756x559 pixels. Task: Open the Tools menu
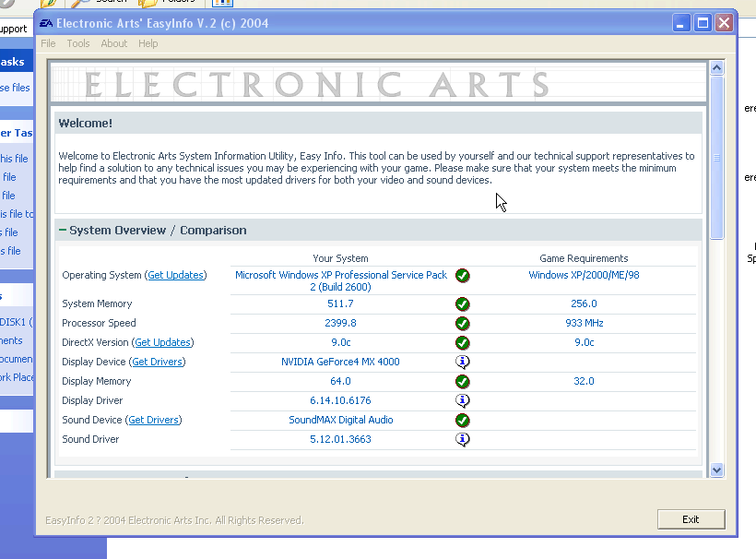pyautogui.click(x=78, y=43)
